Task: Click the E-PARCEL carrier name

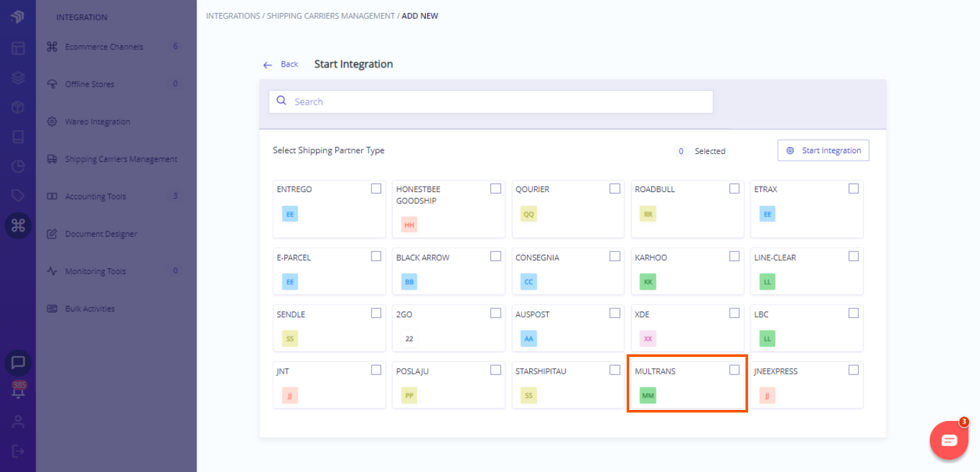Action: tap(294, 257)
